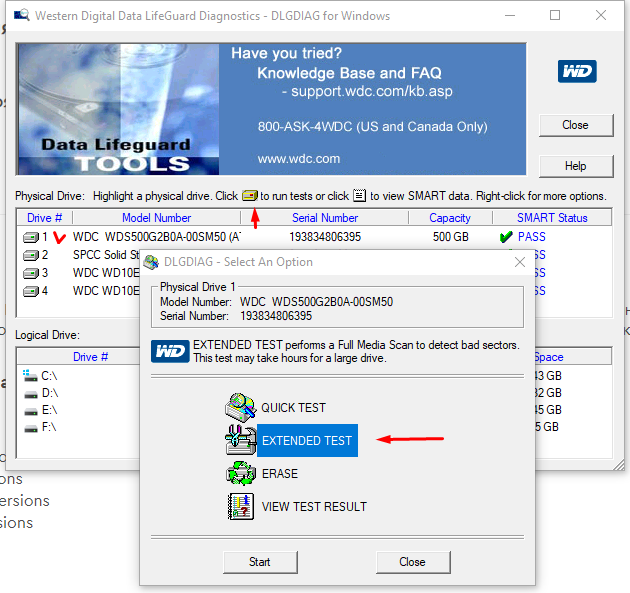Screen dimensions: 630x593
Task: Click the WD logo in top right
Action: coord(577,71)
